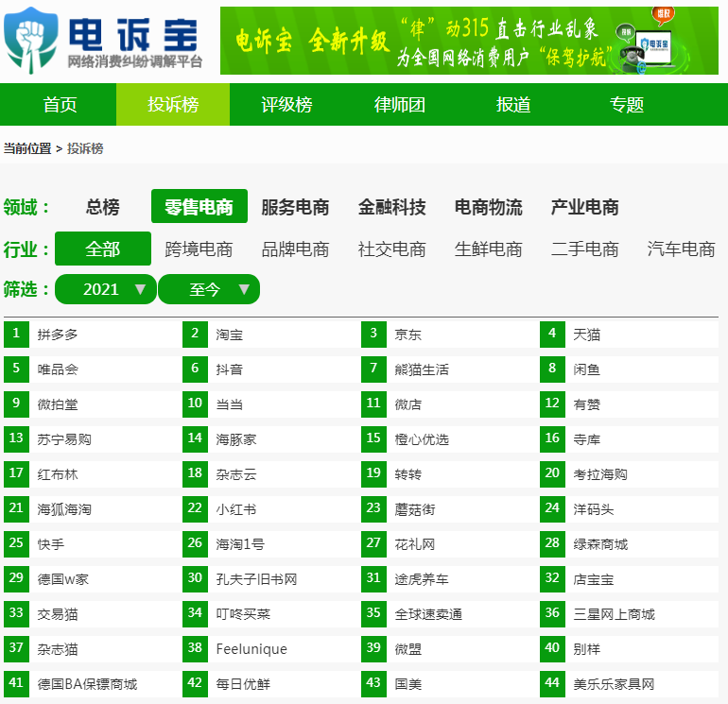The width and height of the screenshot is (728, 704).
Task: Open rank 20 考拉海购 entry
Action: [x=629, y=474]
